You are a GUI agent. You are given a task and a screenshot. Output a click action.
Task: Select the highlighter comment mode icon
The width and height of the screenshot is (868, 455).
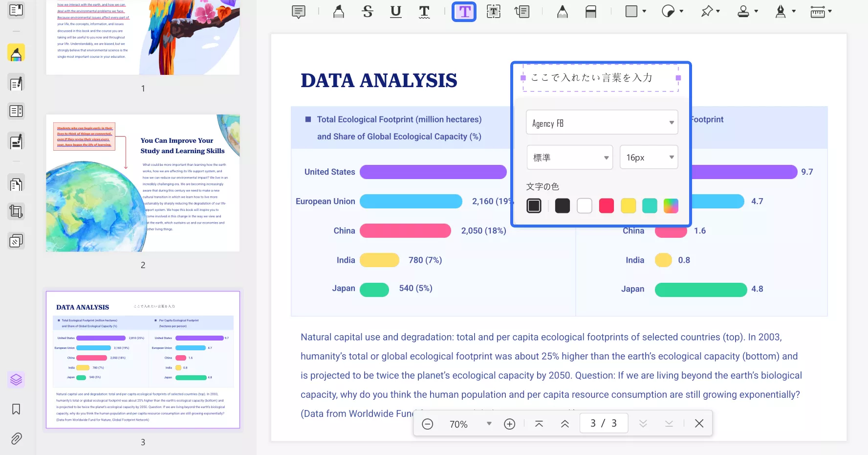tap(16, 53)
